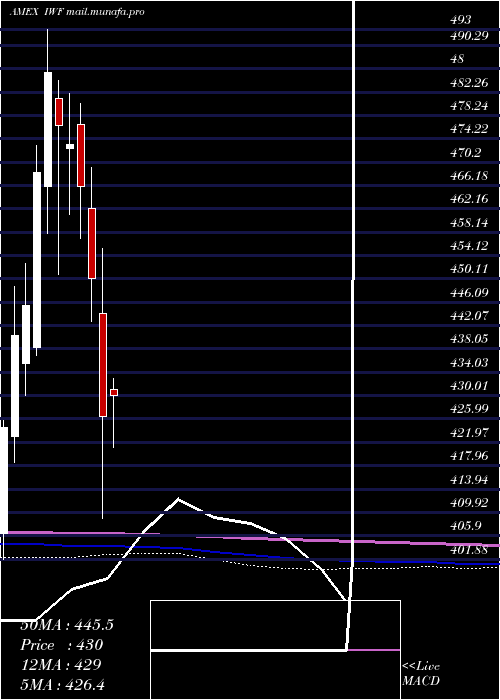Click the 421.97 price axis label
Screen dimensions: 500x700
[x=469, y=432]
